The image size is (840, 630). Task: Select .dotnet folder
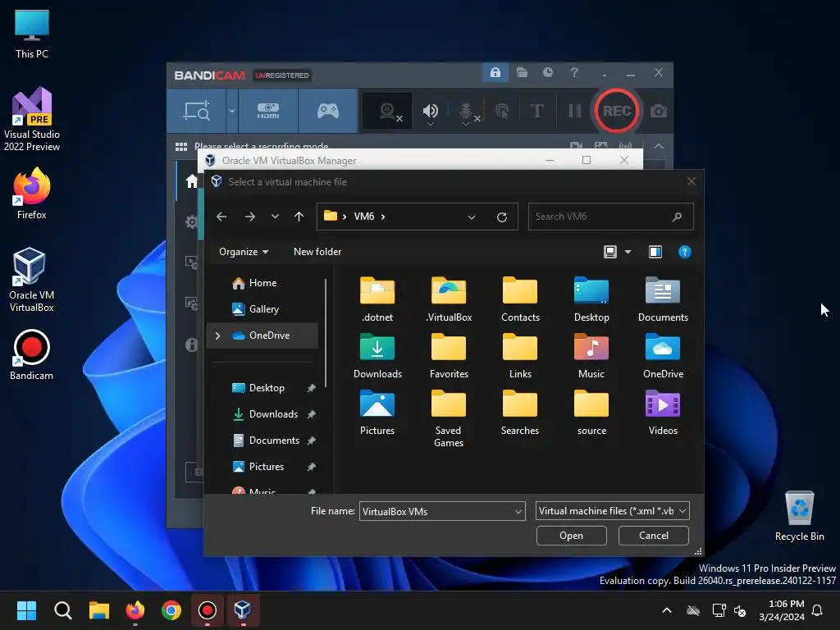point(377,299)
